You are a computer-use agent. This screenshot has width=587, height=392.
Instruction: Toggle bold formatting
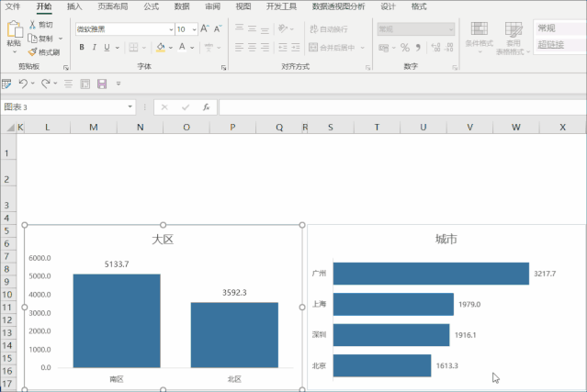[x=82, y=47]
